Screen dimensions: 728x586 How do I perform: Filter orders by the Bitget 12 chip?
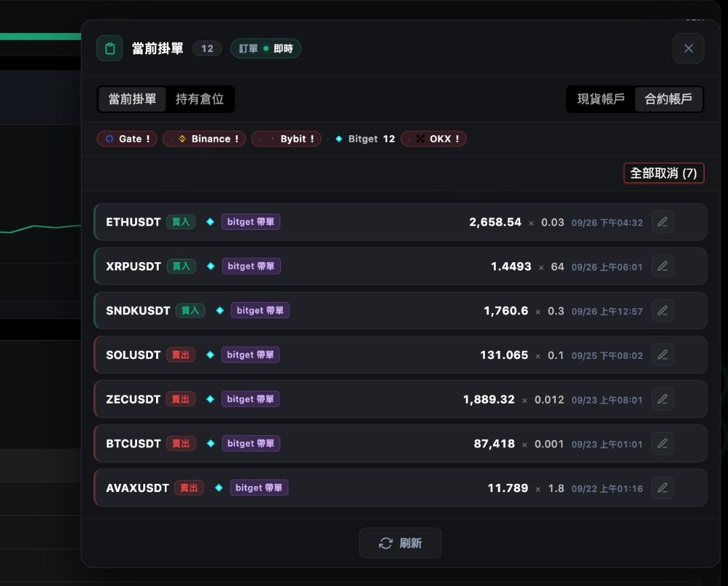(362, 139)
